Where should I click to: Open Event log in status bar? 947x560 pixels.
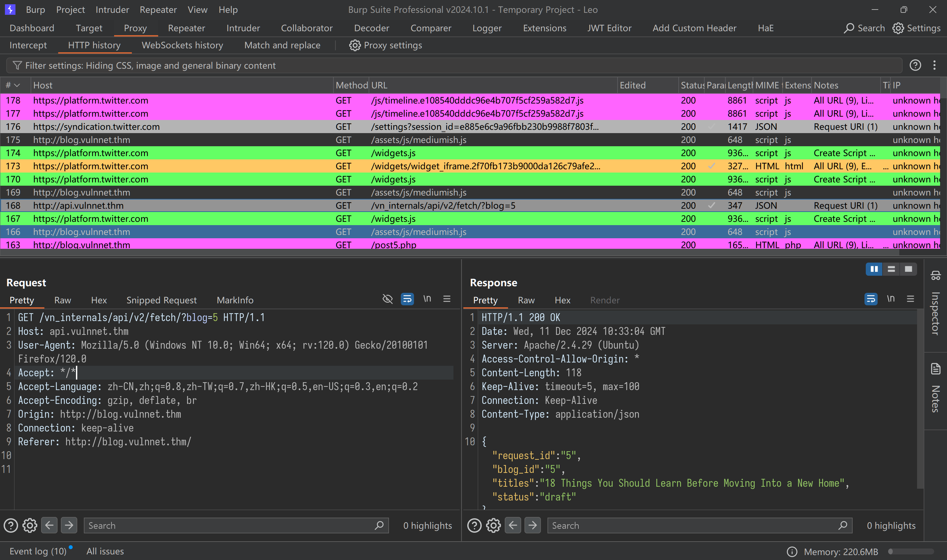[38, 551]
